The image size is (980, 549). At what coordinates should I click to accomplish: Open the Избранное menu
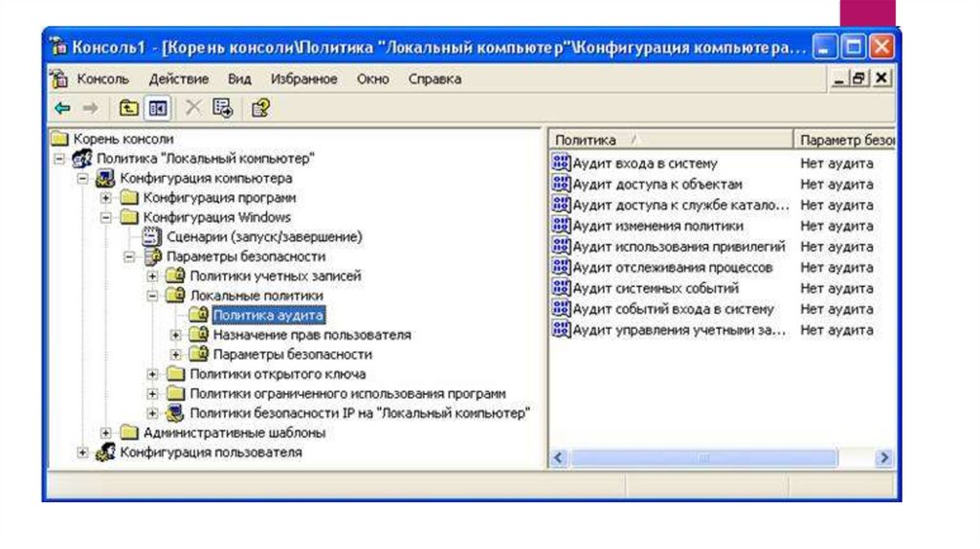click(x=303, y=79)
